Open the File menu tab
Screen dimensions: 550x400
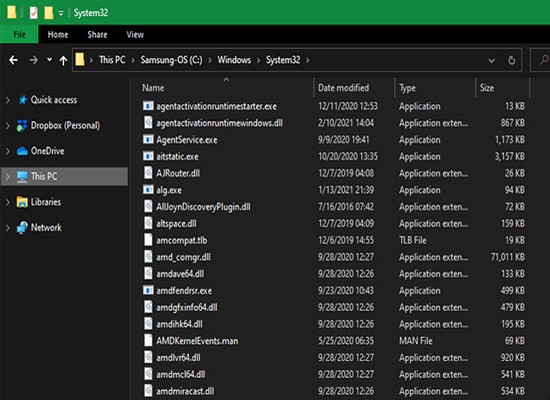pyautogui.click(x=19, y=34)
